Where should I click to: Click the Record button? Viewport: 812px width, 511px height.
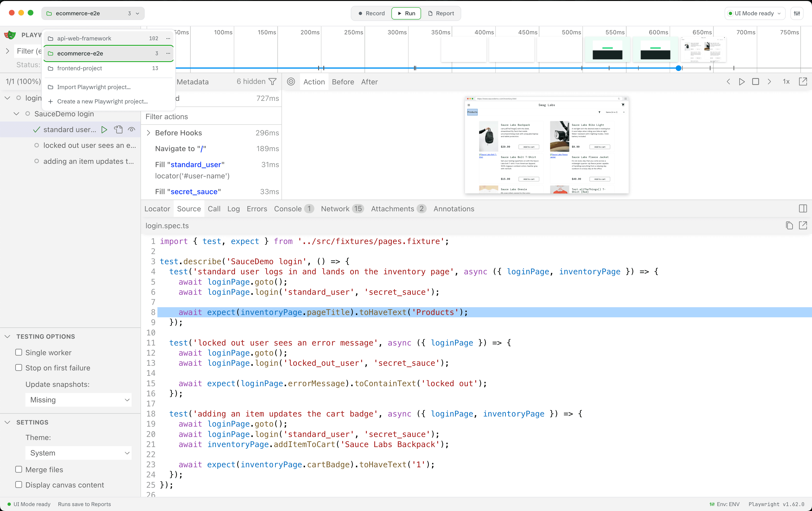pyautogui.click(x=371, y=13)
